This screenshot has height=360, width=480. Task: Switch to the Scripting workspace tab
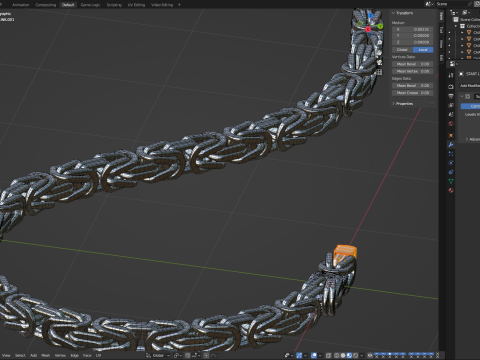click(114, 5)
